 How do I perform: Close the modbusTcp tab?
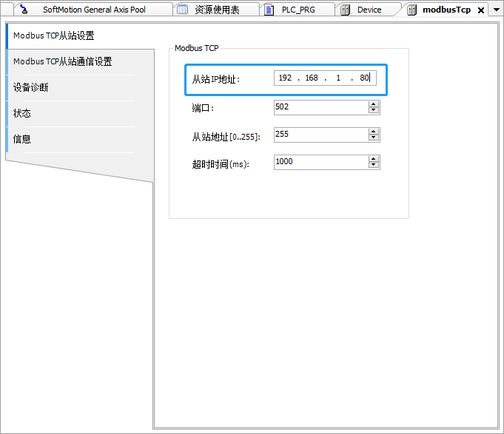(481, 10)
